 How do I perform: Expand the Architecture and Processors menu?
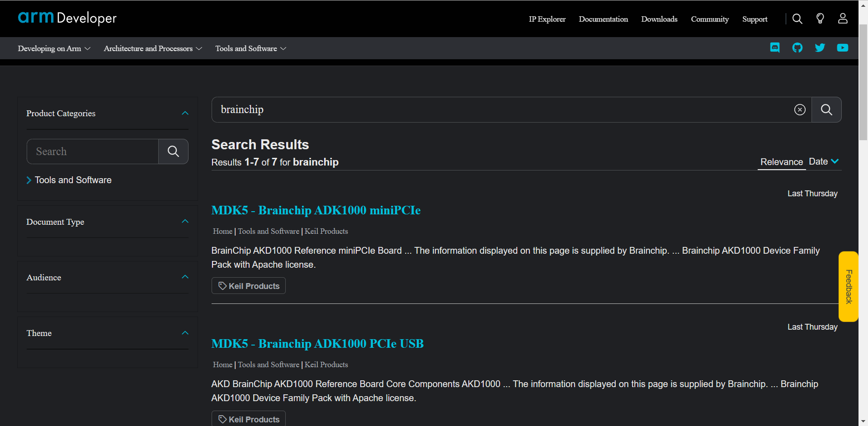pos(153,48)
